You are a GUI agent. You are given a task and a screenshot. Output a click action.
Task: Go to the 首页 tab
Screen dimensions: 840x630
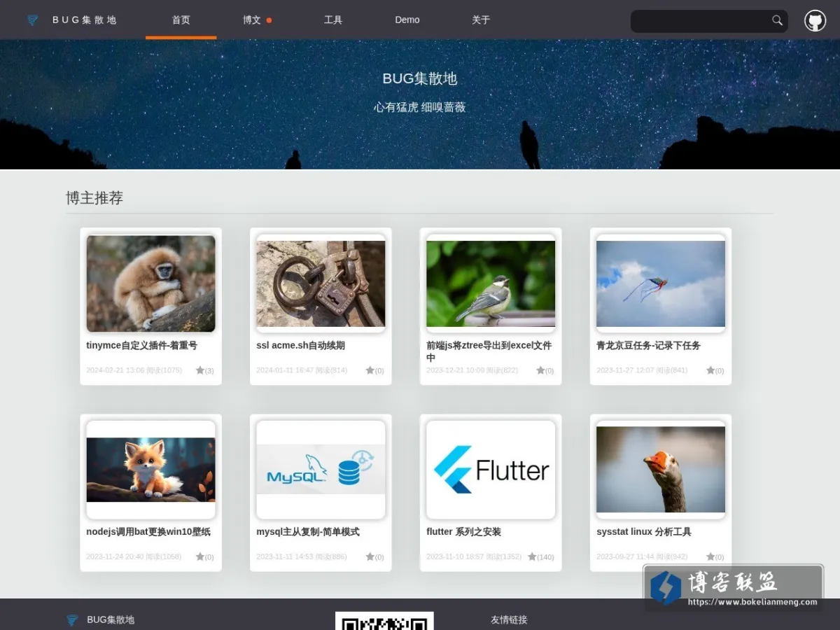[181, 20]
